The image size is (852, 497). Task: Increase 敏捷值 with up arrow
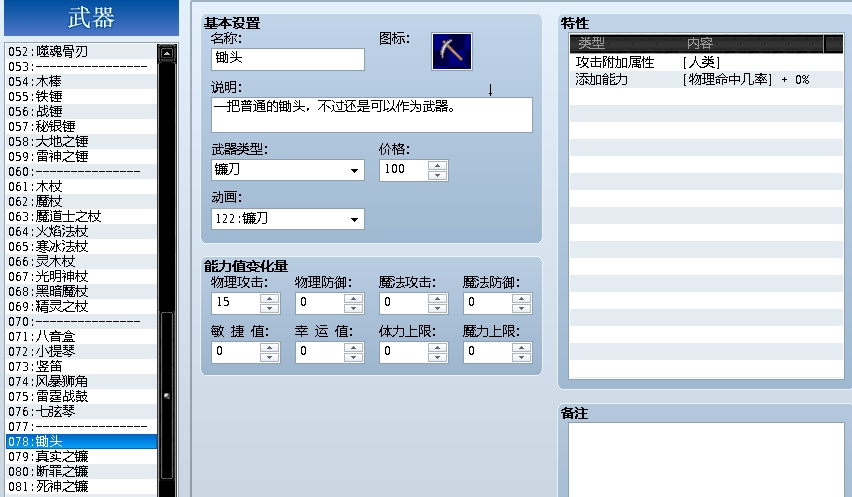(270, 347)
